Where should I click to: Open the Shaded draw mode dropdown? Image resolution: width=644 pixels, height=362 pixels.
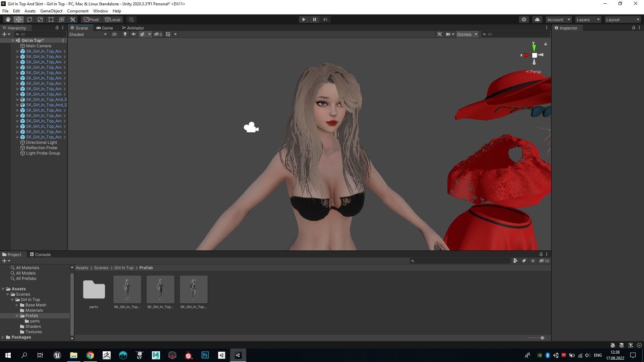88,34
